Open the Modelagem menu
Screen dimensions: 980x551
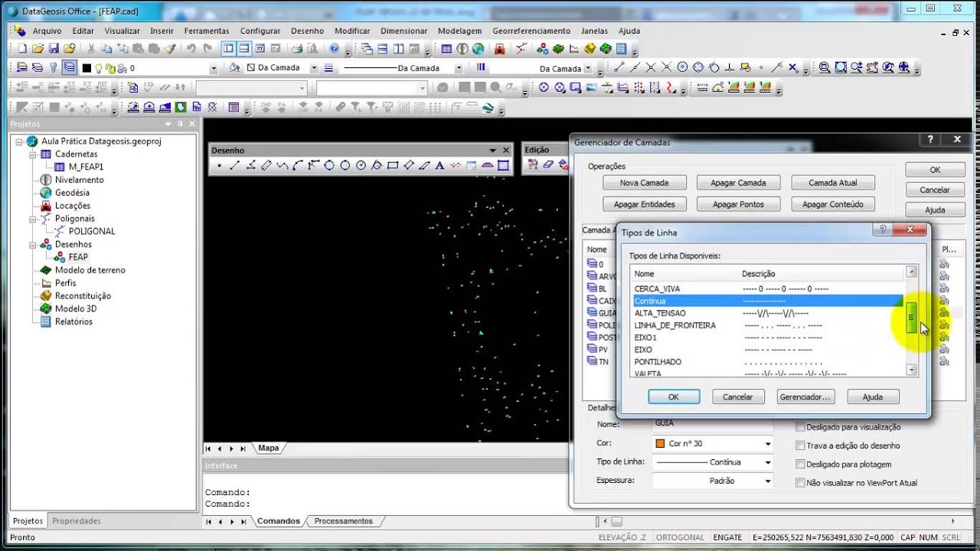click(459, 31)
